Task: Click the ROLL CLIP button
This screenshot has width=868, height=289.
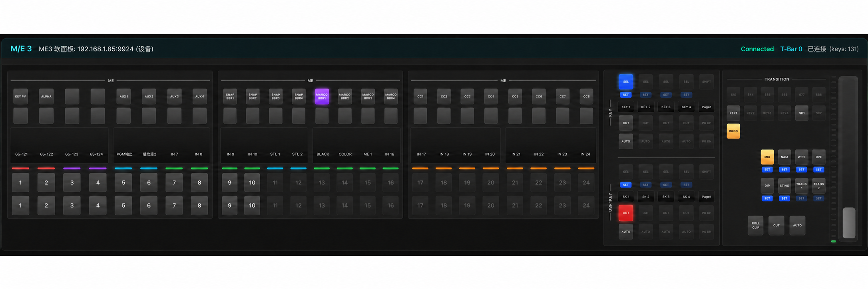Action: (756, 226)
